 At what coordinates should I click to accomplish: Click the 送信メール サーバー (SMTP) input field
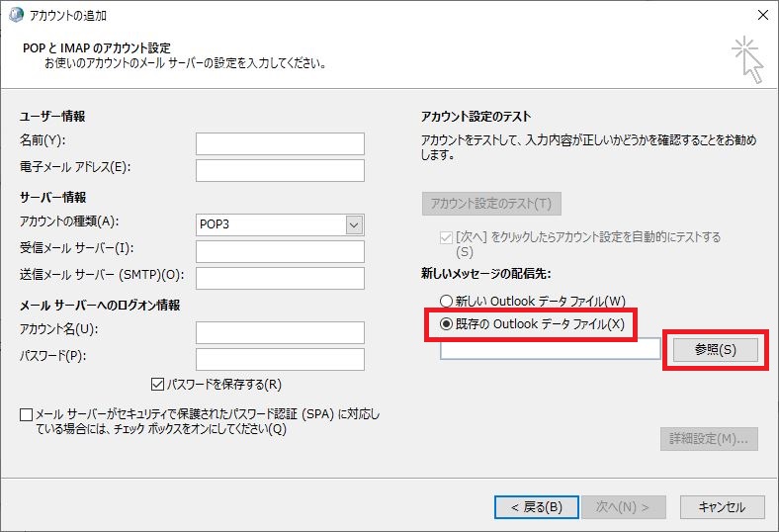click(x=280, y=278)
